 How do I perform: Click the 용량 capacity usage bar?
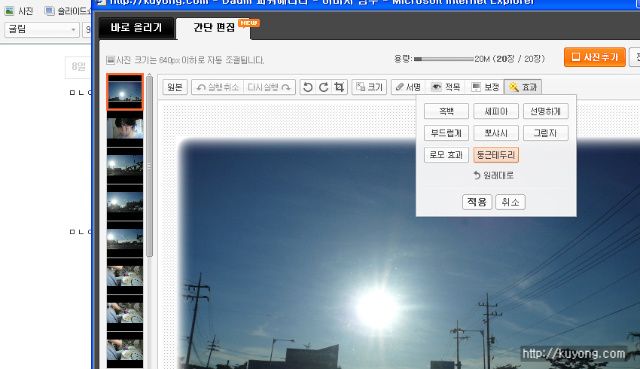coord(443,59)
